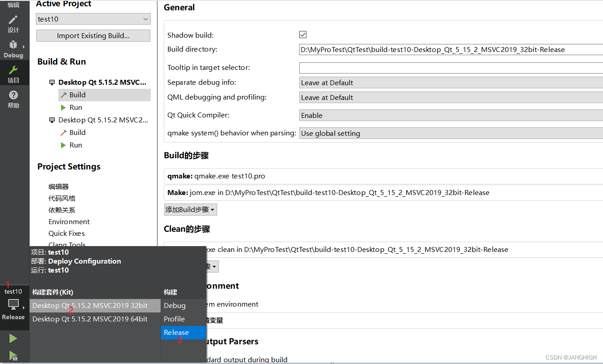Viewport: 603px width, 364px height.
Task: Open QML debugging and profiling dropdown
Action: click(x=451, y=97)
